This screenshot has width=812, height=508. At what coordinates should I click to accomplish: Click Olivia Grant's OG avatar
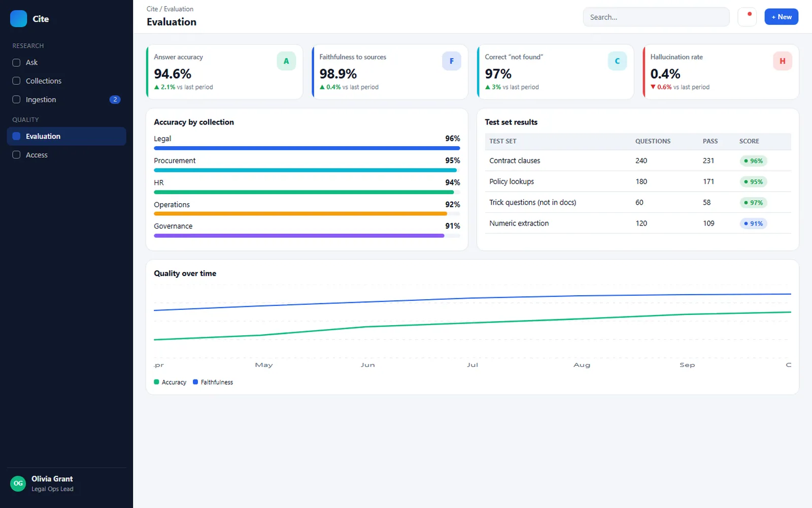coord(18,484)
